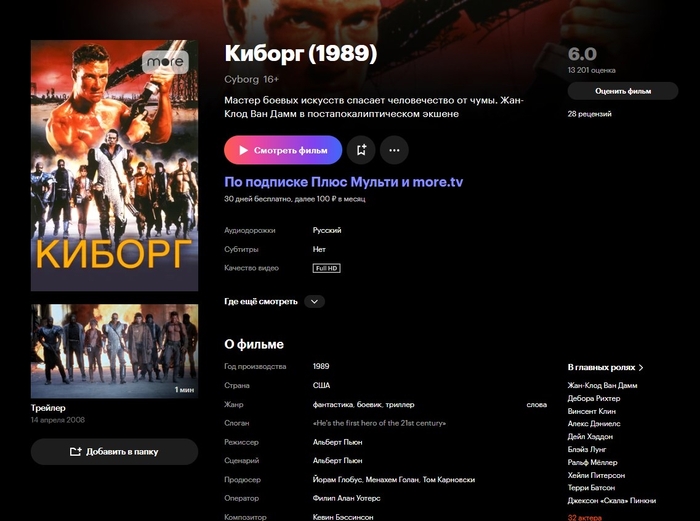Screen dimensions: 700x521
Task: Click the folder icon on Добавить в папку
Action: [75, 452]
